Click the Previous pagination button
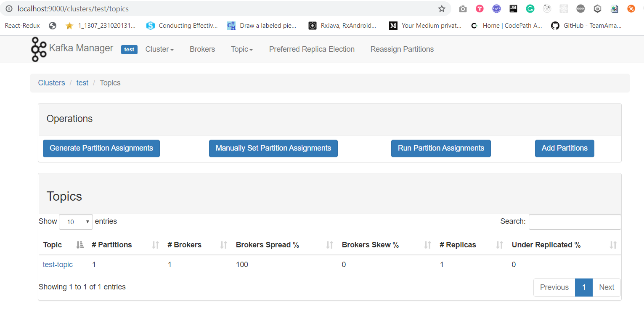 (554, 287)
